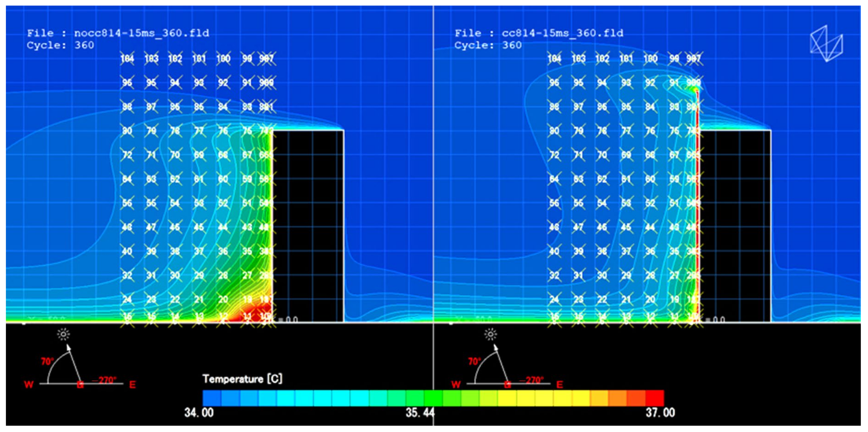This screenshot has width=868, height=432.
Task: Click the Cycle: 360 text in left panel
Action: [60, 45]
